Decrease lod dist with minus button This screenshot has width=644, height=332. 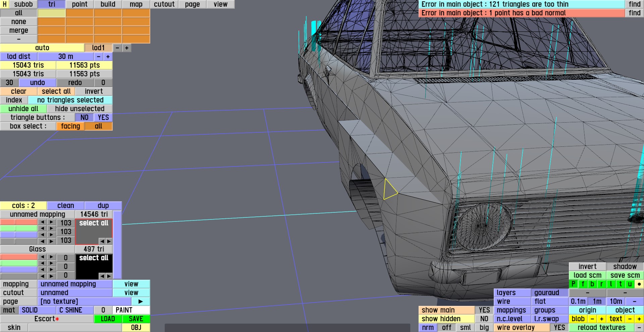pyautogui.click(x=99, y=57)
